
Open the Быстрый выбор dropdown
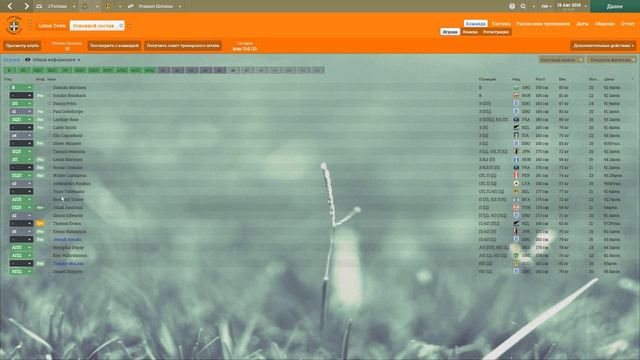click(562, 60)
